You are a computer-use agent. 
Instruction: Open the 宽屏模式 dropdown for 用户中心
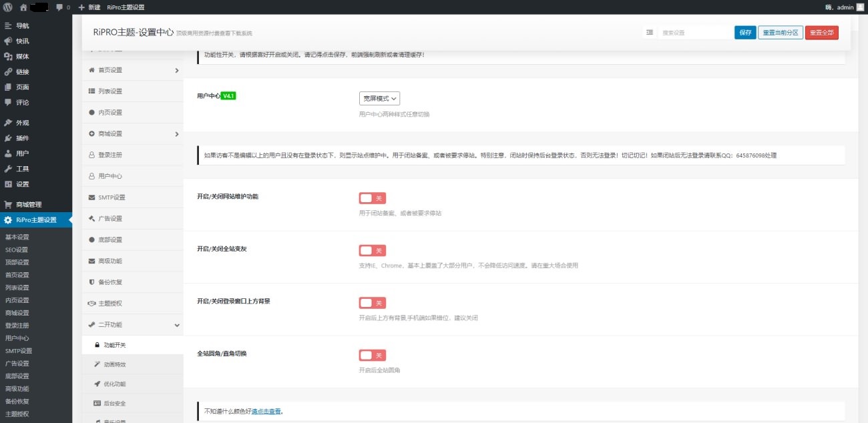point(379,98)
